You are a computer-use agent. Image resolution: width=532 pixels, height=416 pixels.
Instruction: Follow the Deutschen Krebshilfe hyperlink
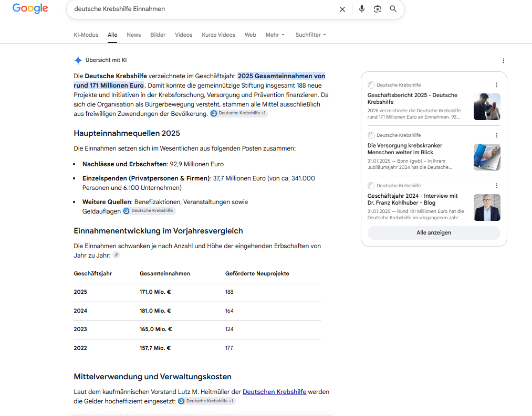click(275, 391)
